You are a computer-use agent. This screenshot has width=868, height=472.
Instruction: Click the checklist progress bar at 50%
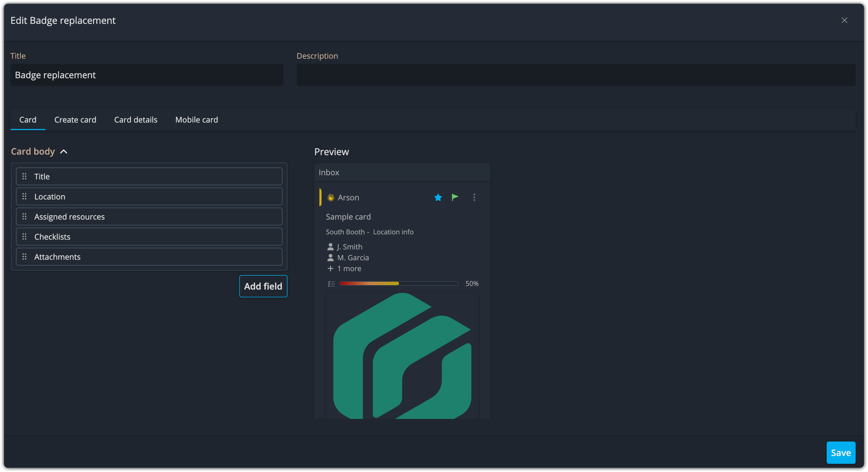[x=399, y=284]
